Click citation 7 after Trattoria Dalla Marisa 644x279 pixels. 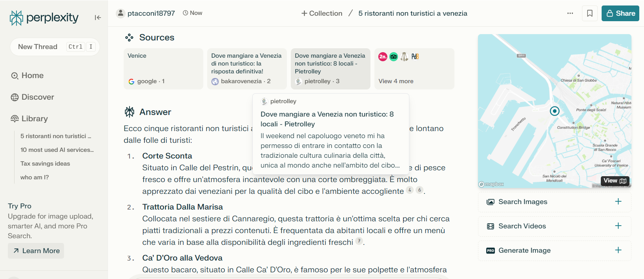[359, 241]
